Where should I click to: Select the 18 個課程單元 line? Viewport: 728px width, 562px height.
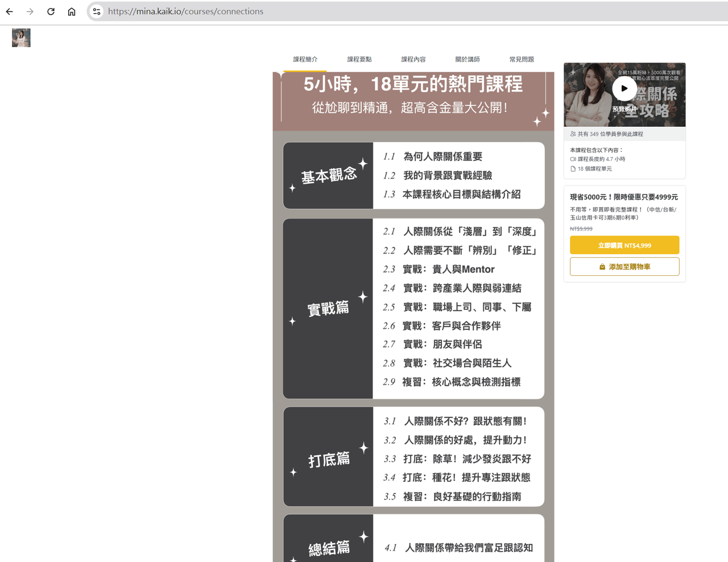click(x=595, y=169)
